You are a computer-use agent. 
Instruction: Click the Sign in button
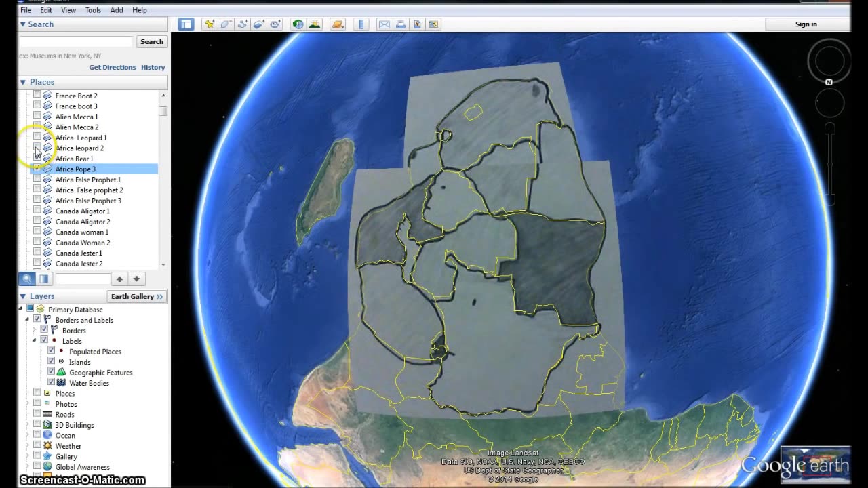coord(806,24)
